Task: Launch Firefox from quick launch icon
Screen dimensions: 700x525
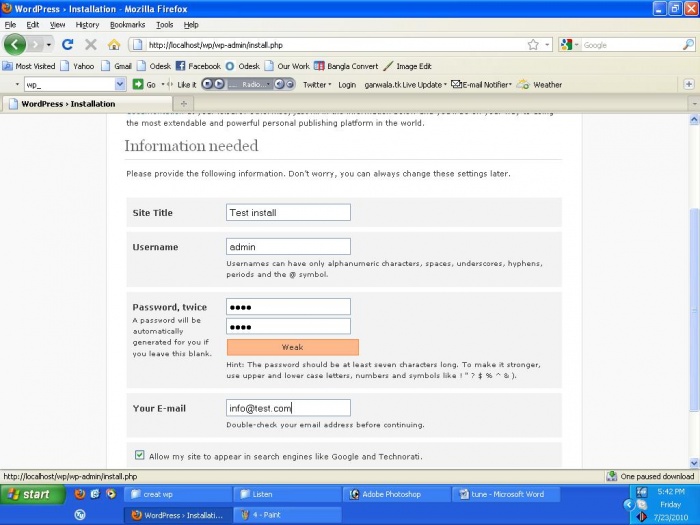Action: (80, 494)
